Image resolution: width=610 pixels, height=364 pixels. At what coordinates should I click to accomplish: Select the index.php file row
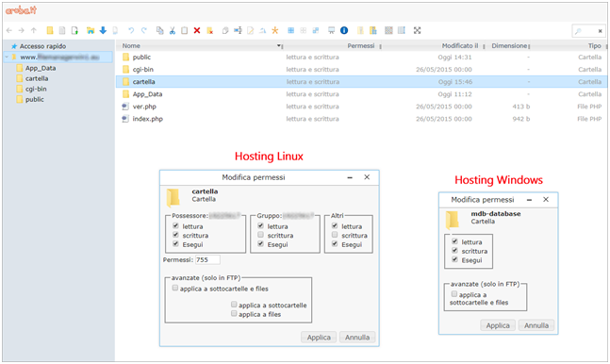(x=361, y=119)
